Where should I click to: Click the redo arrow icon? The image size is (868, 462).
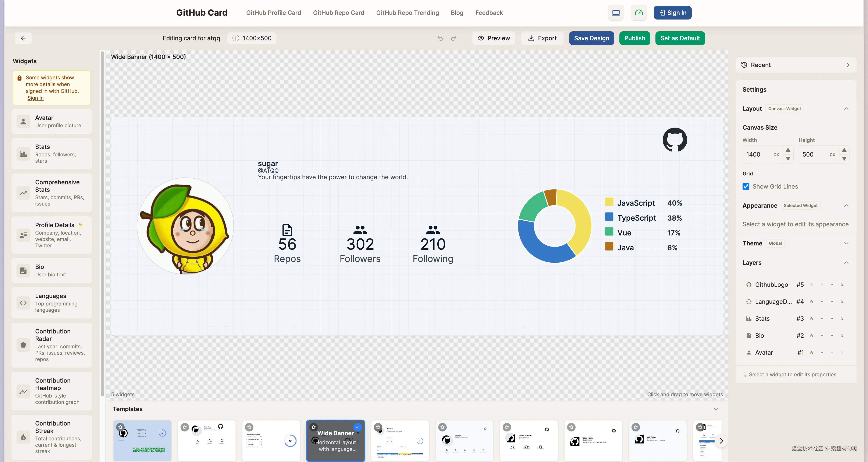[453, 38]
